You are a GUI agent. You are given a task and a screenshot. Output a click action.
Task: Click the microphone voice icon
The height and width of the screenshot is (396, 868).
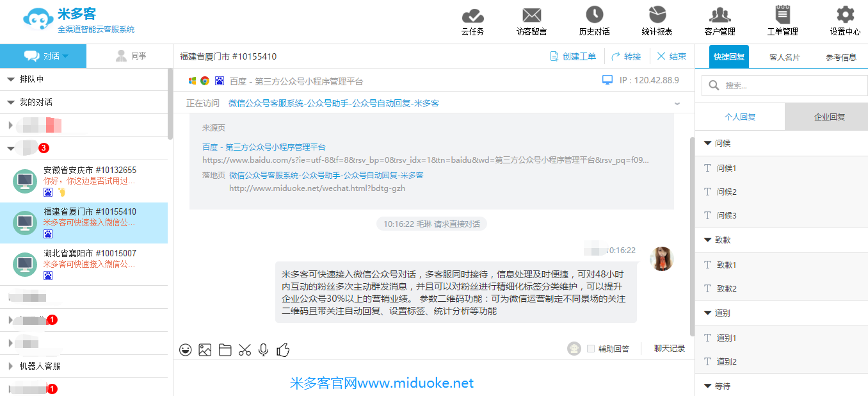263,350
